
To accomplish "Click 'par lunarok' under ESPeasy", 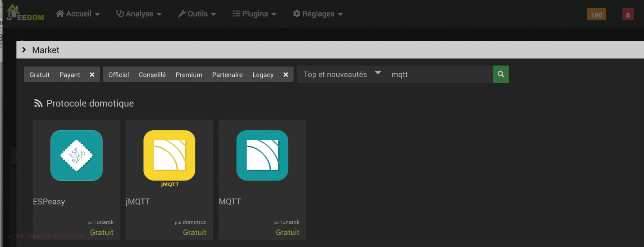I will tap(101, 222).
